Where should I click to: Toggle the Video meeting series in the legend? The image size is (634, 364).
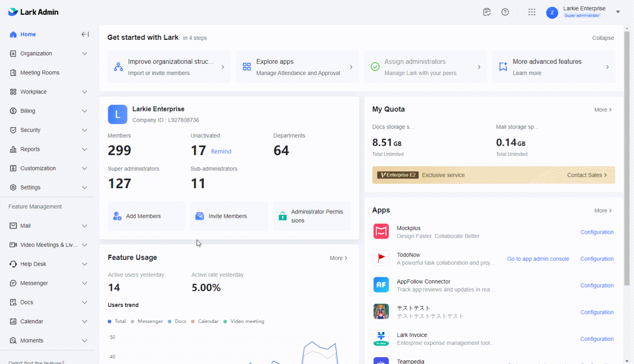point(244,321)
